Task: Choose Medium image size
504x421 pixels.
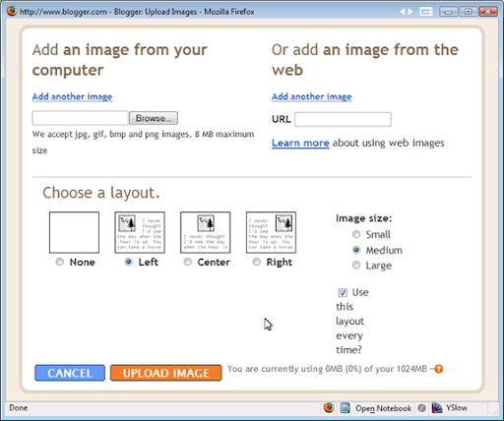Action: coord(356,250)
